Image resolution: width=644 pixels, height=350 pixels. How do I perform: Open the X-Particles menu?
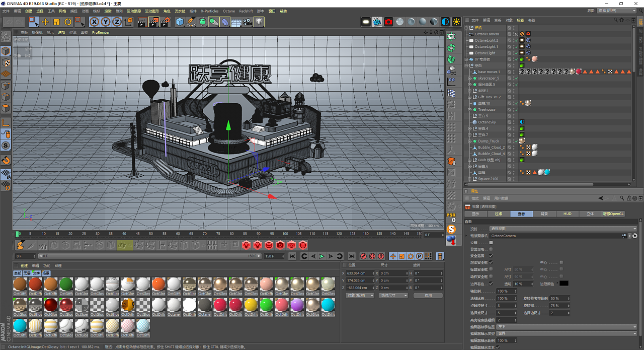(209, 11)
